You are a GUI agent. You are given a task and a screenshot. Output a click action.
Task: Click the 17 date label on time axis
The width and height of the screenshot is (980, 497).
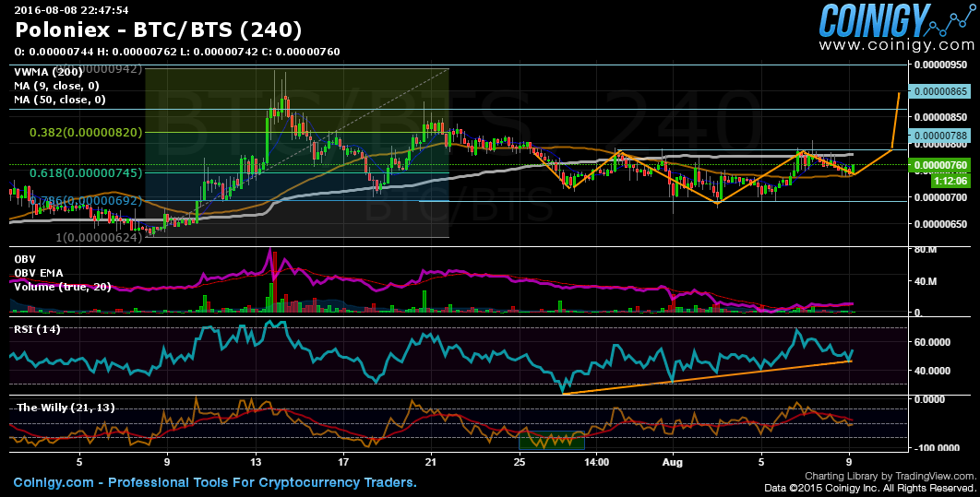[x=344, y=463]
